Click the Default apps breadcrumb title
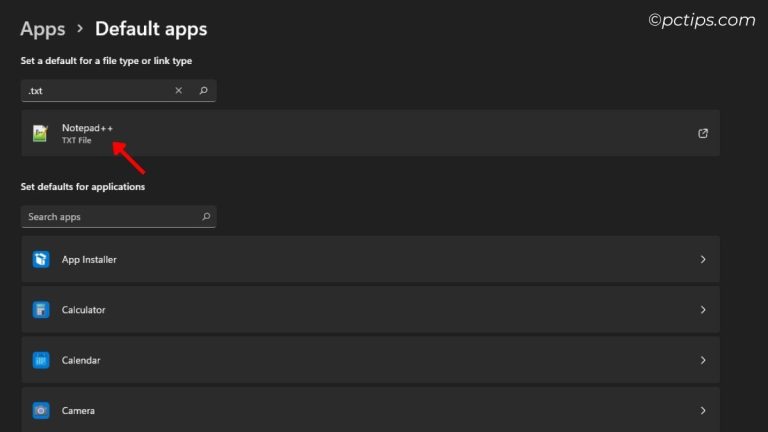This screenshot has height=432, width=768. [150, 29]
